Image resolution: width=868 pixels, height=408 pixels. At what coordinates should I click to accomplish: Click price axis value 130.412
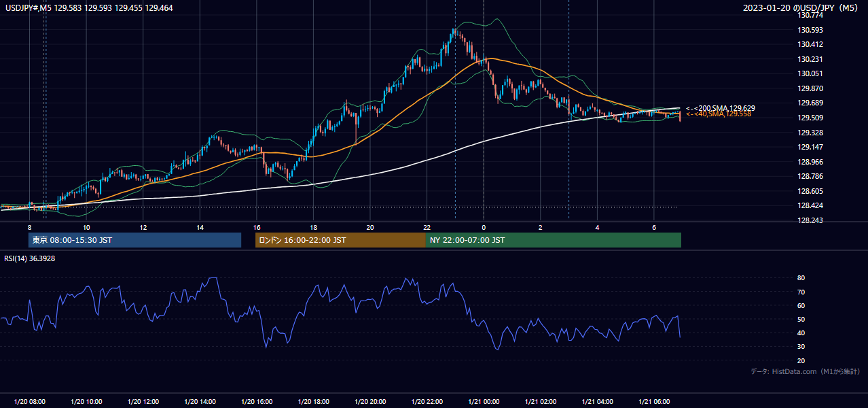tap(810, 45)
